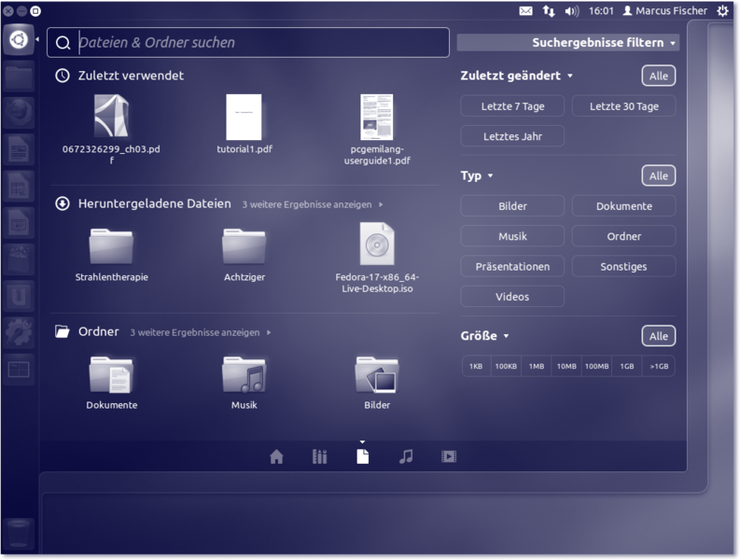This screenshot has height=560, width=740.
Task: Collapse the Größe filter section
Action: click(x=485, y=336)
